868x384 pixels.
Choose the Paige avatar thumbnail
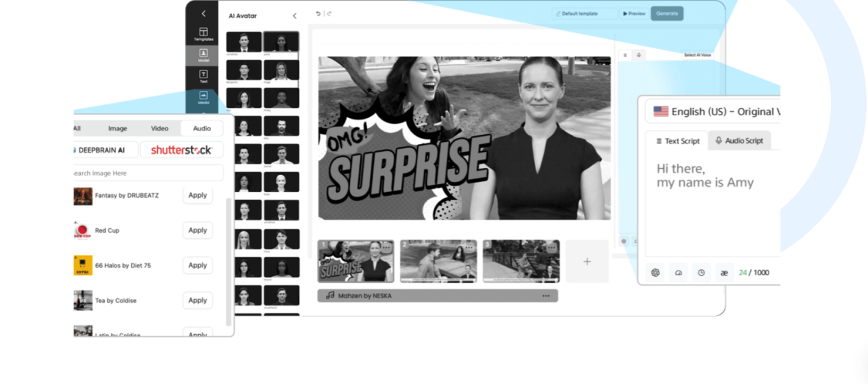click(x=281, y=70)
